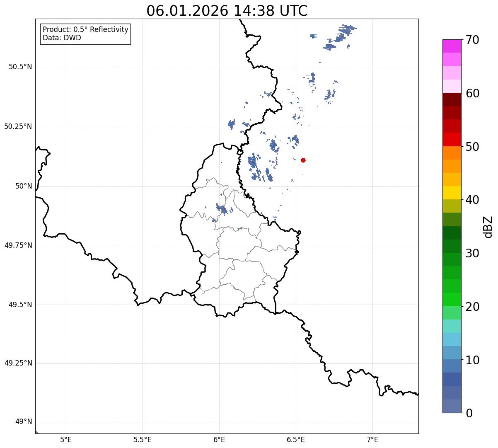Click the colorbar tick label 20

(x=472, y=307)
